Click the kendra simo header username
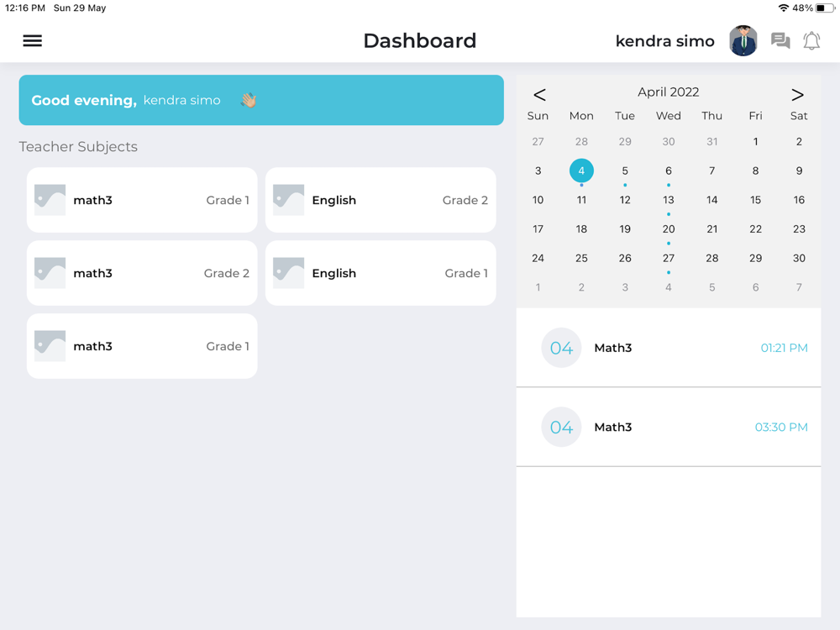 point(664,41)
